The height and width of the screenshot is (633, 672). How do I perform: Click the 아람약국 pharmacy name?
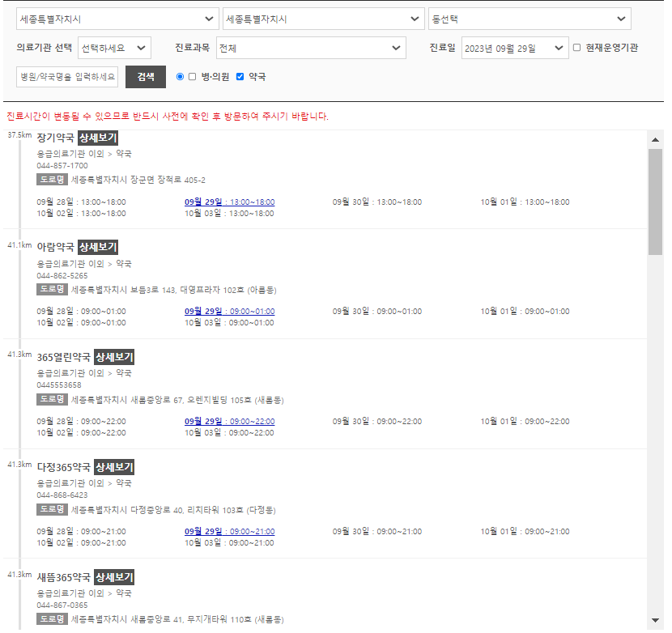coord(56,247)
